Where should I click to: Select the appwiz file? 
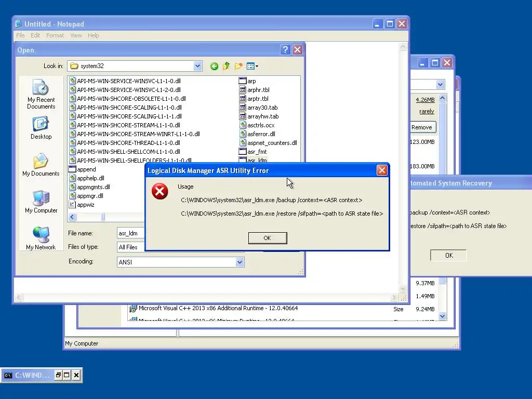pos(82,205)
